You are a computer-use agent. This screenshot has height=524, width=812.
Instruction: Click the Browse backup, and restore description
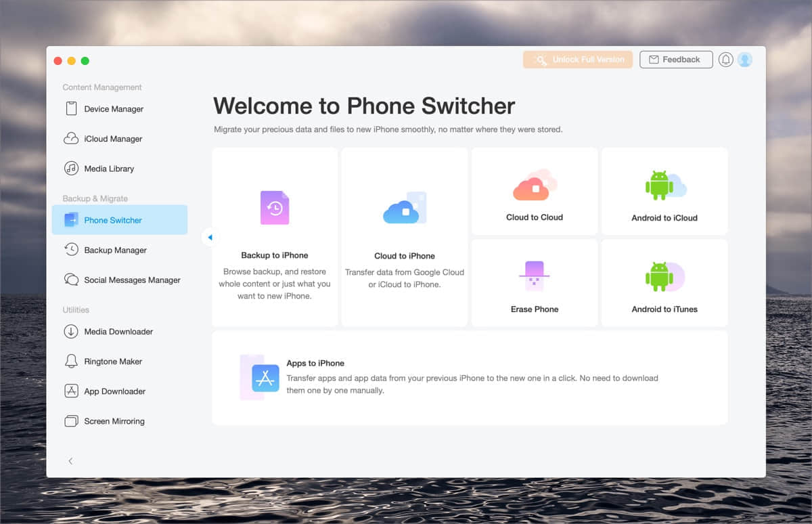pos(275,284)
